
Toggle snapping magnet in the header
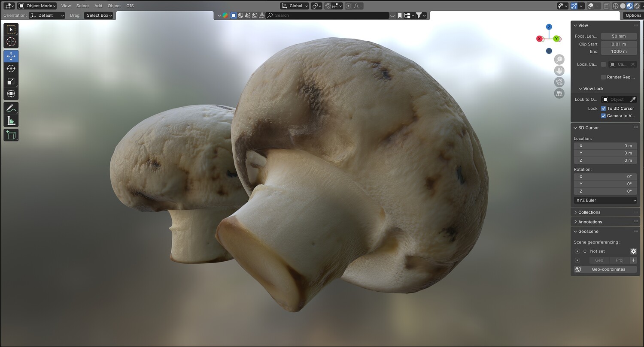328,6
